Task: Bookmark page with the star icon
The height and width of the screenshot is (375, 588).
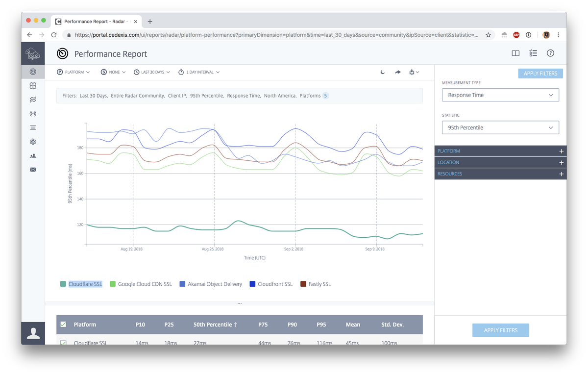Action: click(x=488, y=35)
